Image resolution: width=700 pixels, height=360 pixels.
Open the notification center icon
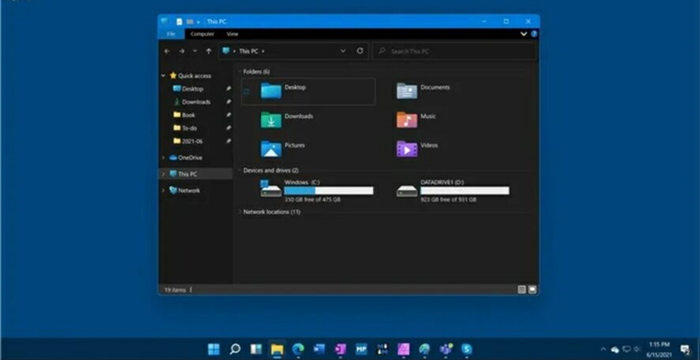click(x=685, y=349)
